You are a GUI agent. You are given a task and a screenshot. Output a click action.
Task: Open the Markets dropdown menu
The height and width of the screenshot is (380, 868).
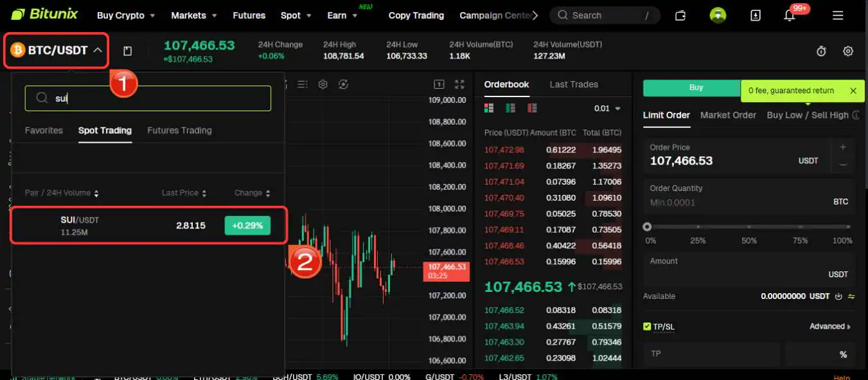[x=195, y=15]
